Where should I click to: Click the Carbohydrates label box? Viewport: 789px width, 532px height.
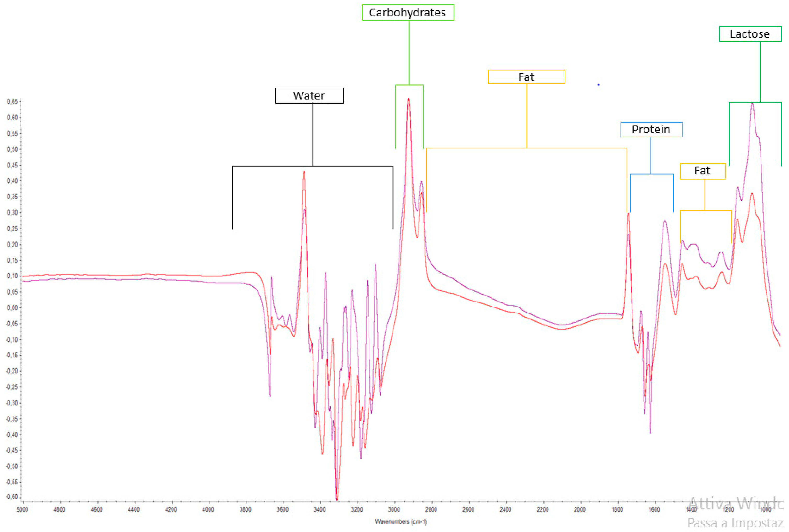(x=407, y=13)
